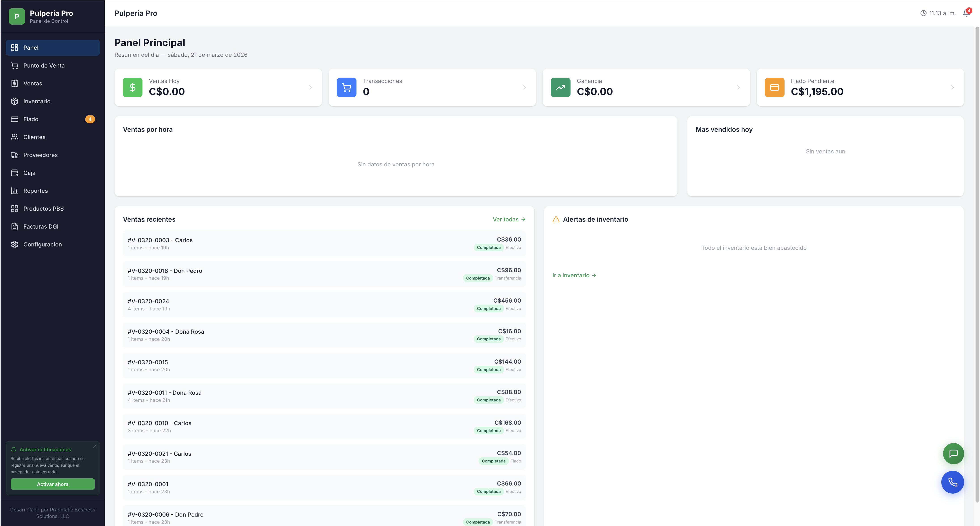Click the Ganancia trending-up icon
The height and width of the screenshot is (526, 980).
pos(560,87)
